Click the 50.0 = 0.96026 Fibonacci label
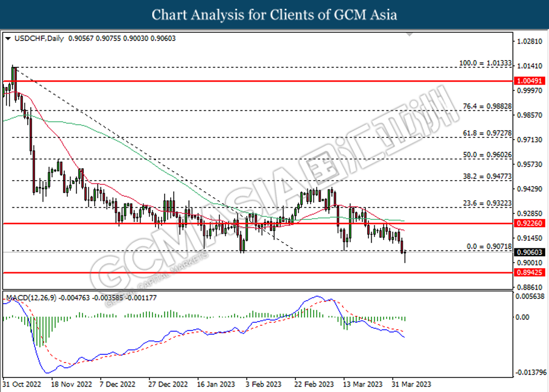 pos(487,155)
